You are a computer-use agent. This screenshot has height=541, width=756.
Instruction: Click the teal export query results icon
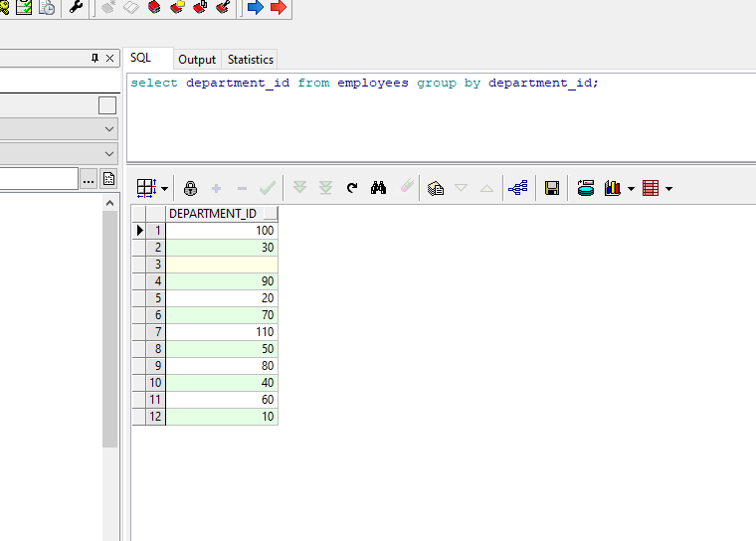(586, 188)
